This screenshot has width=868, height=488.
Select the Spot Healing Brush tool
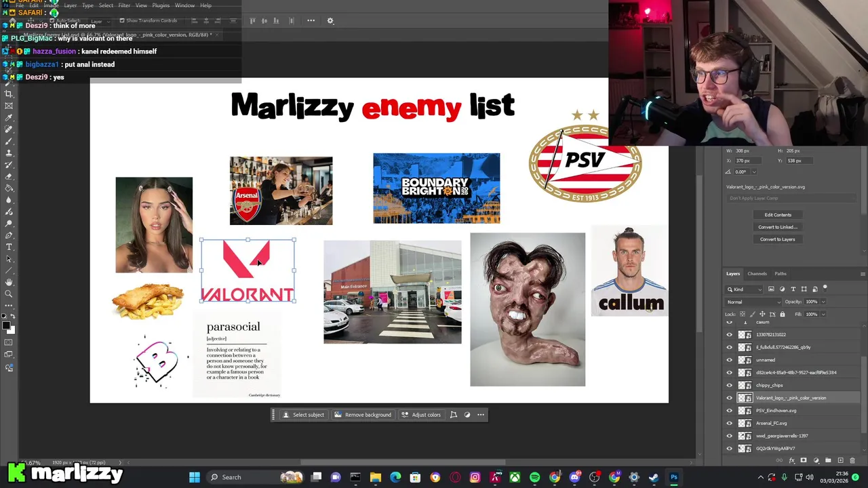click(x=9, y=129)
